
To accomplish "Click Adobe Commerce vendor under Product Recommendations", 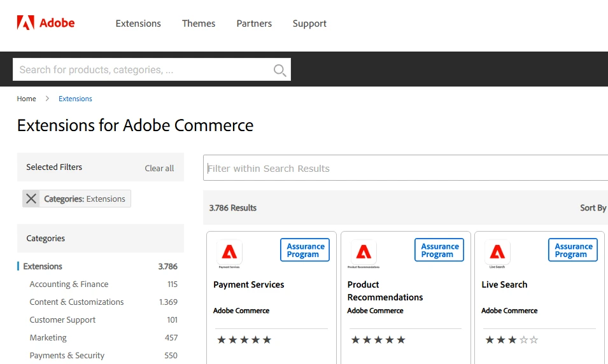I will (375, 311).
